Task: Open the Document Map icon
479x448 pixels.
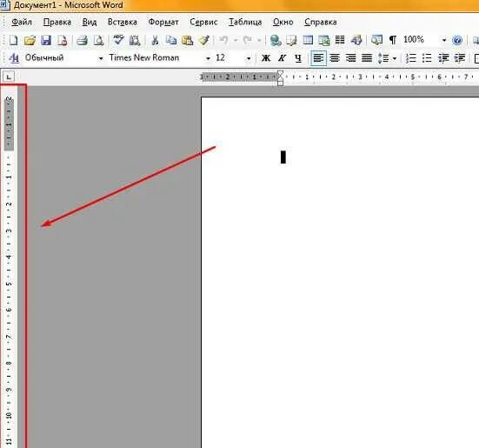Action: tap(376, 40)
